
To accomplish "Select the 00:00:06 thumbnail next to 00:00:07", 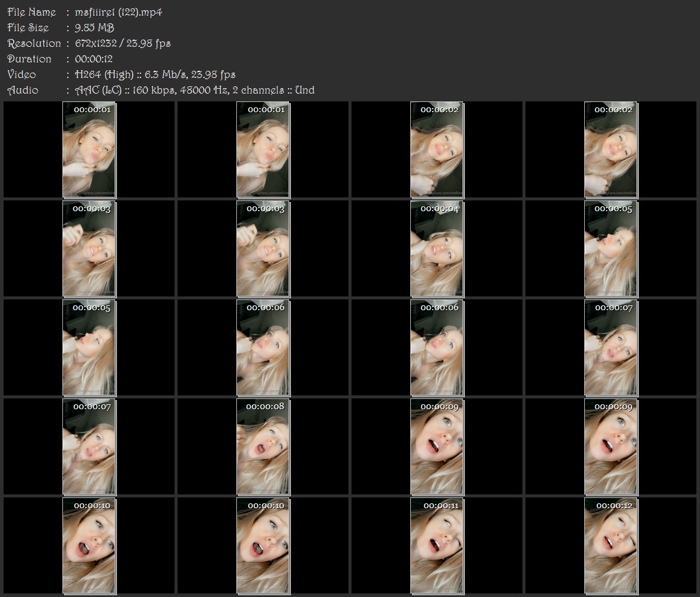I will click(437, 348).
